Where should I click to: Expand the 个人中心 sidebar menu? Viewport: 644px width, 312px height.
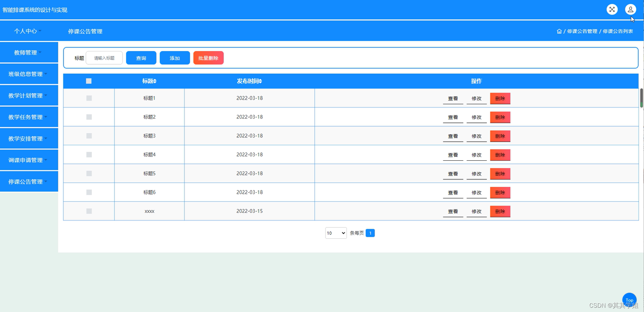click(29, 31)
